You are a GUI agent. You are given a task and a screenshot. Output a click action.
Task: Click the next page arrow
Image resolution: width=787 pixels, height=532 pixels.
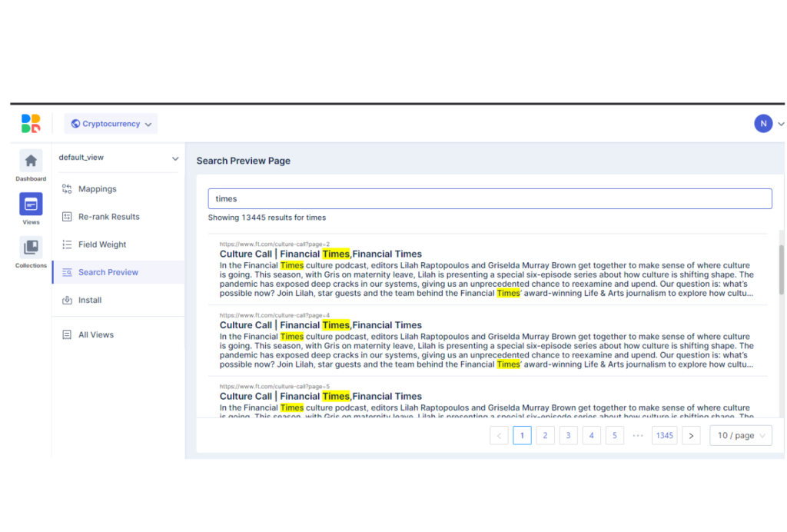(x=691, y=436)
